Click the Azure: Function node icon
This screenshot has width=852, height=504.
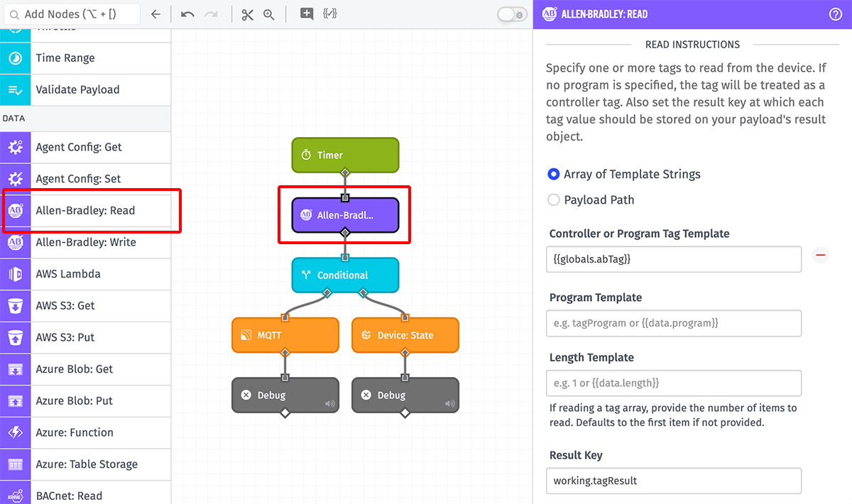15,432
